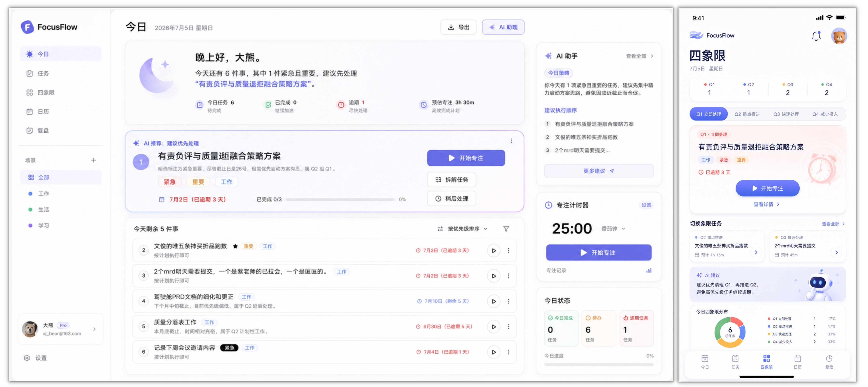868x387 pixels.
Task: Click 稍后处理 button
Action: (x=452, y=198)
